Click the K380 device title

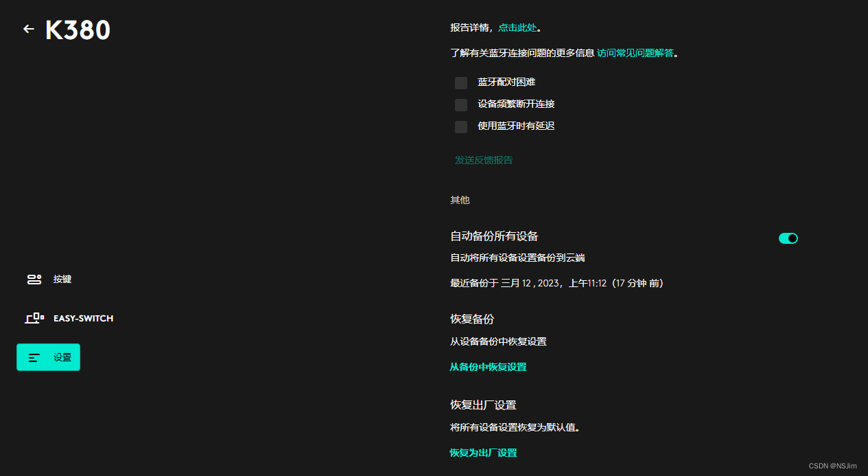[78, 30]
